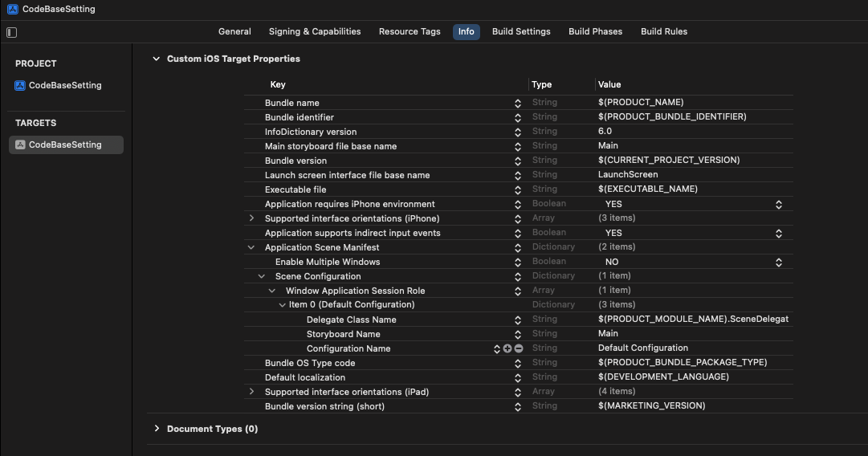Toggle the sidebar panel icon
This screenshot has height=456, width=868.
pos(11,33)
